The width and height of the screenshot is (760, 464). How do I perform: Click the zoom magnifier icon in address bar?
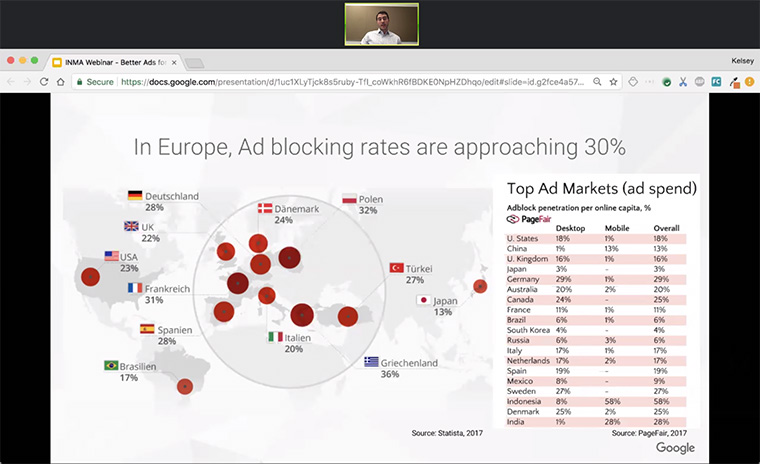[x=597, y=81]
